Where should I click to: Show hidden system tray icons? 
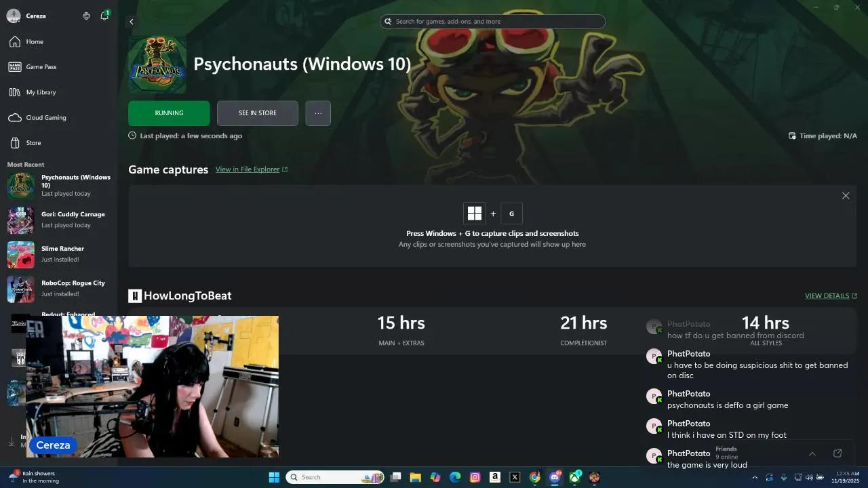755,477
